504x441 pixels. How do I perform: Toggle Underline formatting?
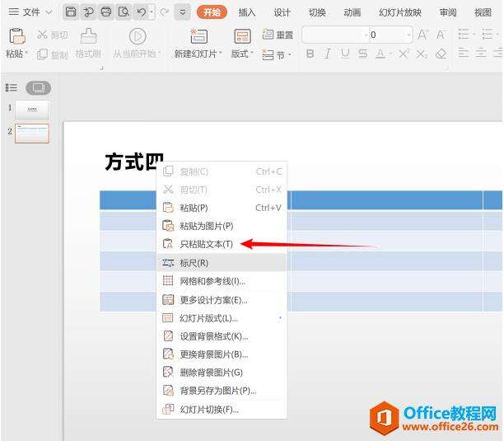pyautogui.click(x=345, y=54)
